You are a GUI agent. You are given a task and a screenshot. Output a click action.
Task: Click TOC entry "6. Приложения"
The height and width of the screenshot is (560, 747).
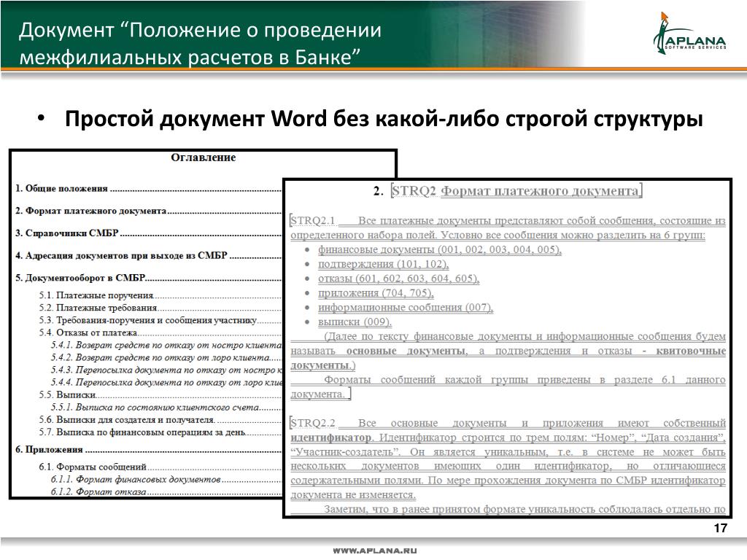pos(147,449)
